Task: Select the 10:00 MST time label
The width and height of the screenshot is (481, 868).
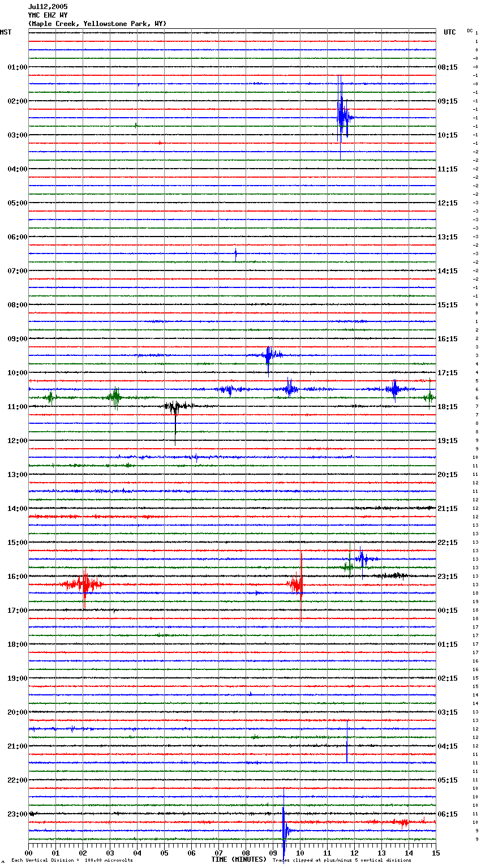Action: point(17,373)
